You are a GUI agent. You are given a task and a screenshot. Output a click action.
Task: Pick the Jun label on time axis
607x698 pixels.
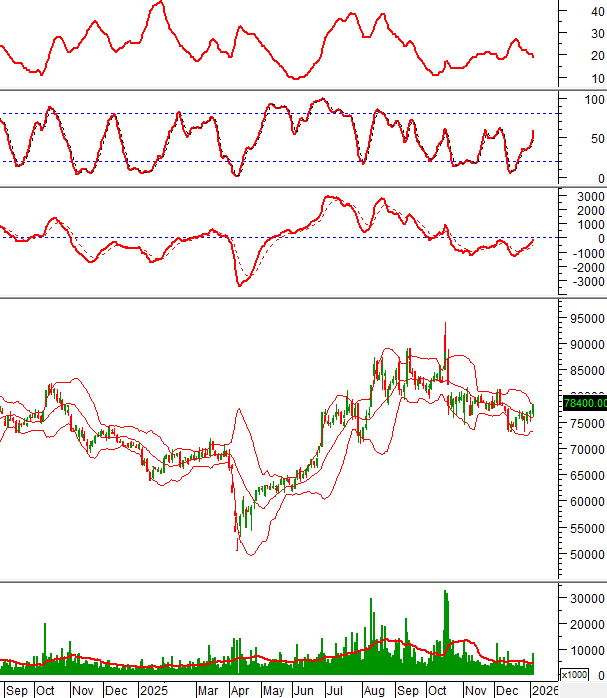pyautogui.click(x=305, y=690)
